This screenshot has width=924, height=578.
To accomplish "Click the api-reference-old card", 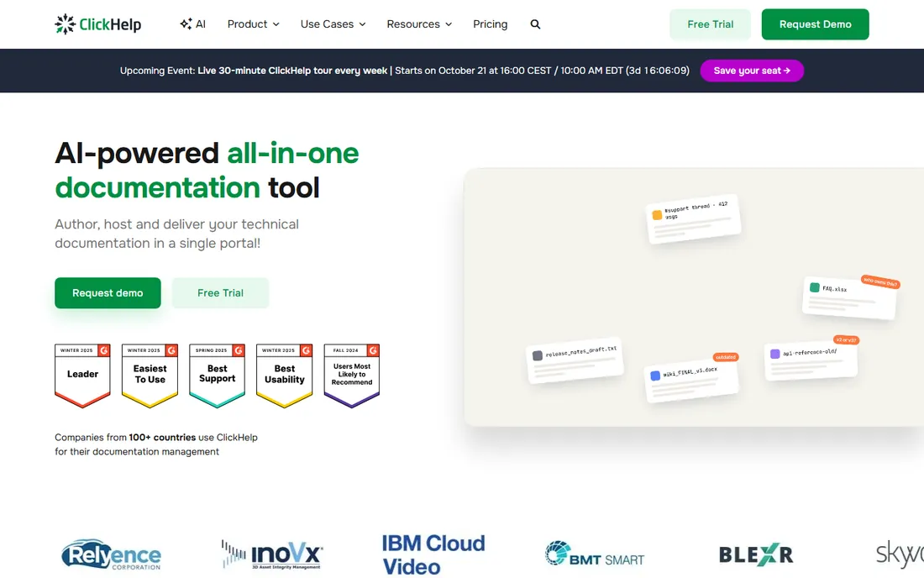I will (811, 360).
